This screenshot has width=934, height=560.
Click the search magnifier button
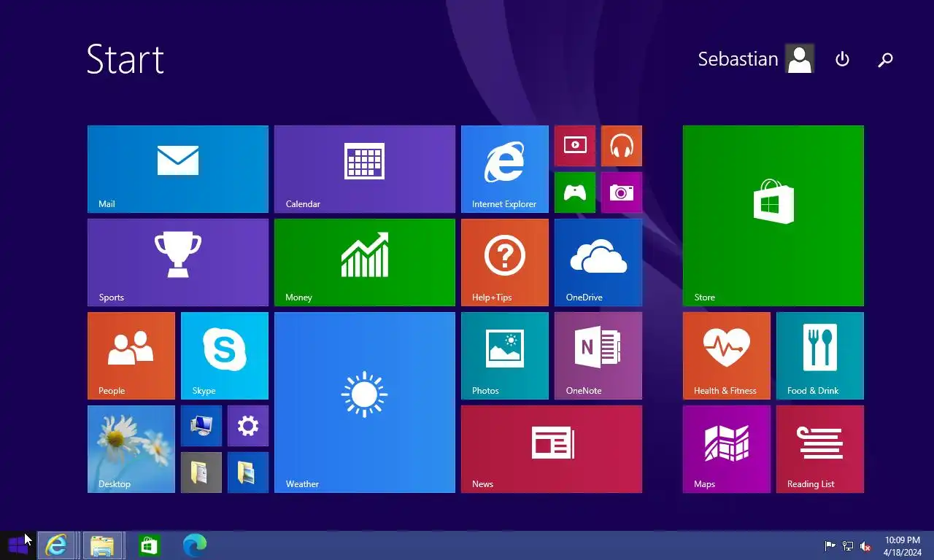pyautogui.click(x=885, y=59)
